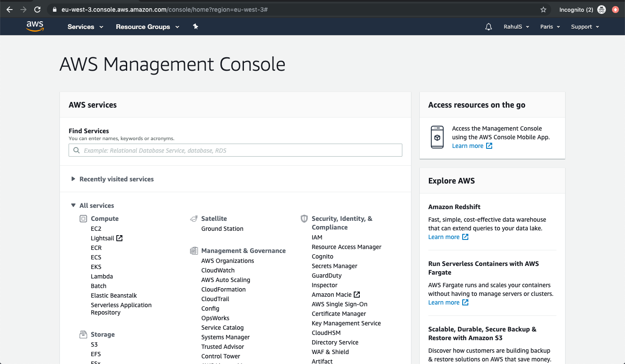Image resolution: width=625 pixels, height=364 pixels.
Task: Click the bookmark star in the address bar
Action: coord(543,9)
